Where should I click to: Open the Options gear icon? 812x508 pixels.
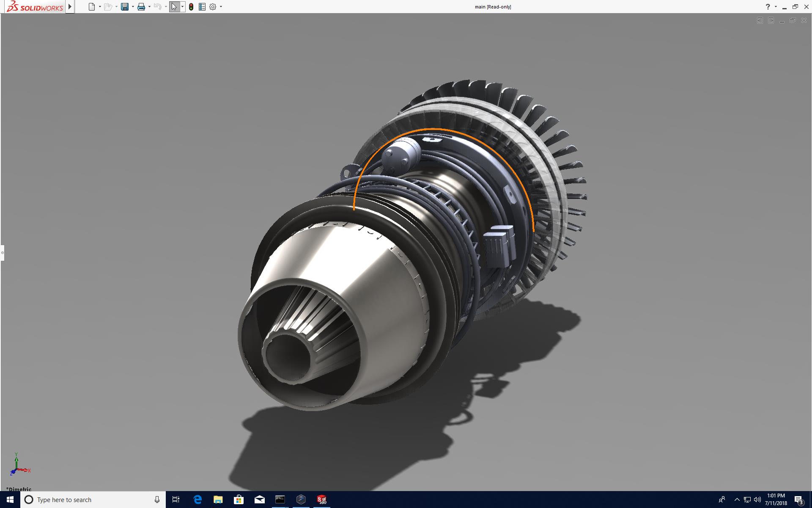click(213, 7)
